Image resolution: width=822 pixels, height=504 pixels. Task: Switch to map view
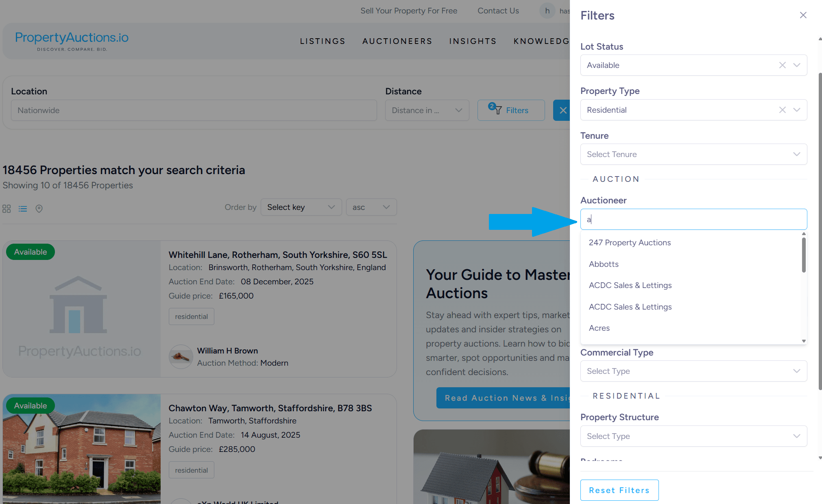click(x=39, y=209)
